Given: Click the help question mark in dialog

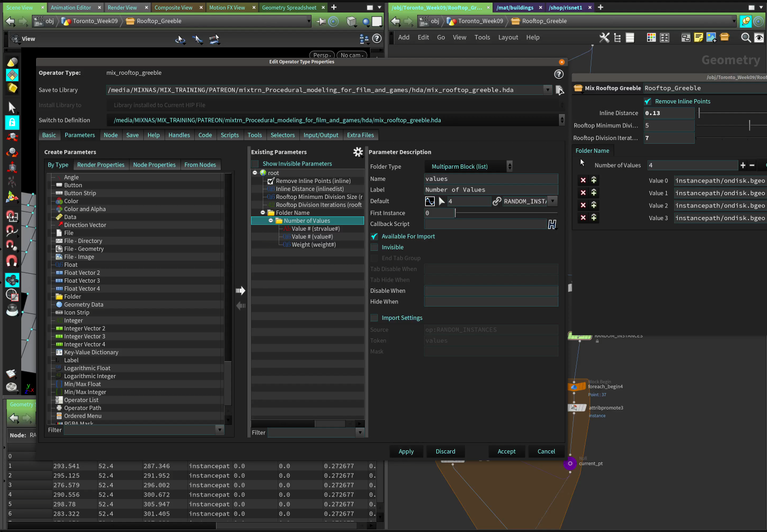Looking at the screenshot, I should [x=558, y=74].
